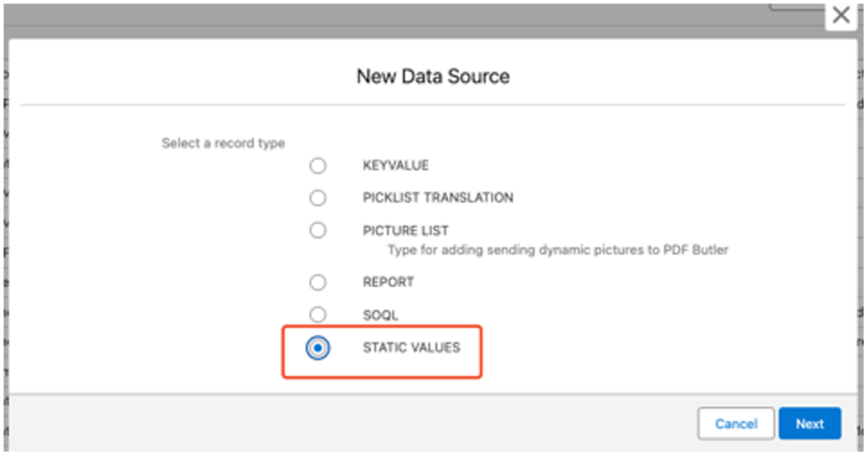Choose the PICKLIST TRANSLATION radio option

click(318, 198)
